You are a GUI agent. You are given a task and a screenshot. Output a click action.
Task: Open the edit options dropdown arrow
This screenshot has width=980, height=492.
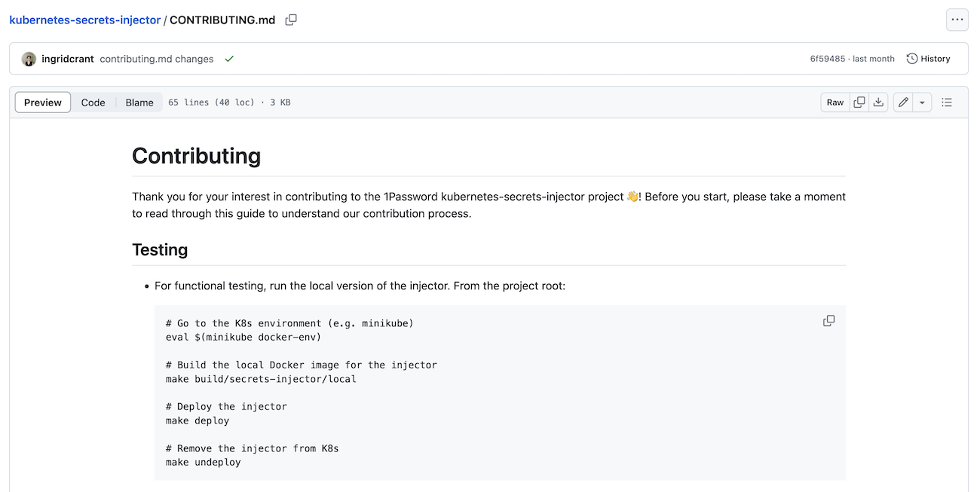click(x=922, y=102)
